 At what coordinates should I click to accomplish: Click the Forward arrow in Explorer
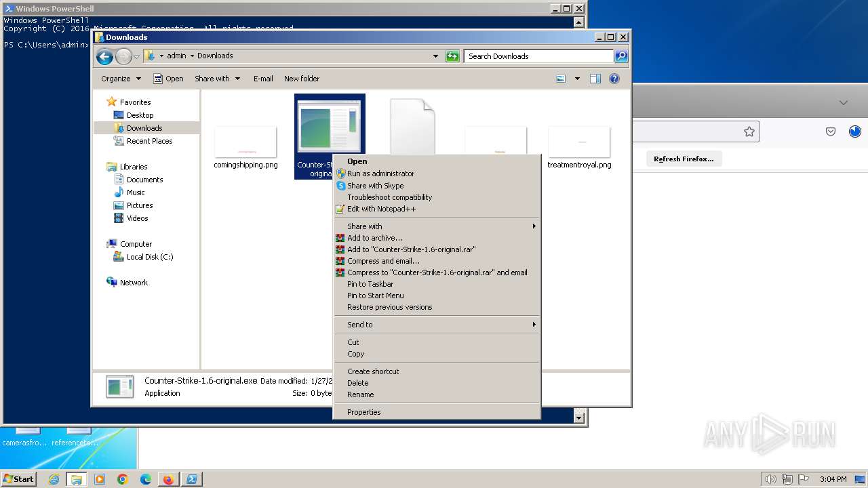[123, 56]
